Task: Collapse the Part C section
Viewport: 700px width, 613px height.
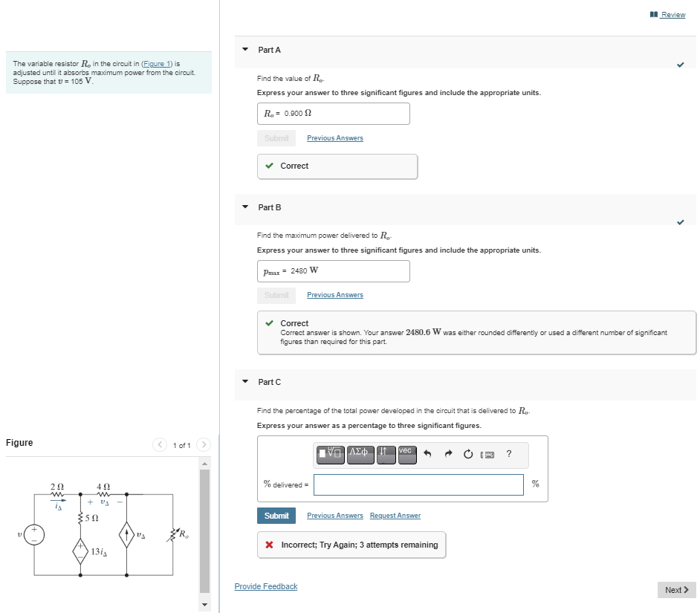Action: [x=244, y=382]
